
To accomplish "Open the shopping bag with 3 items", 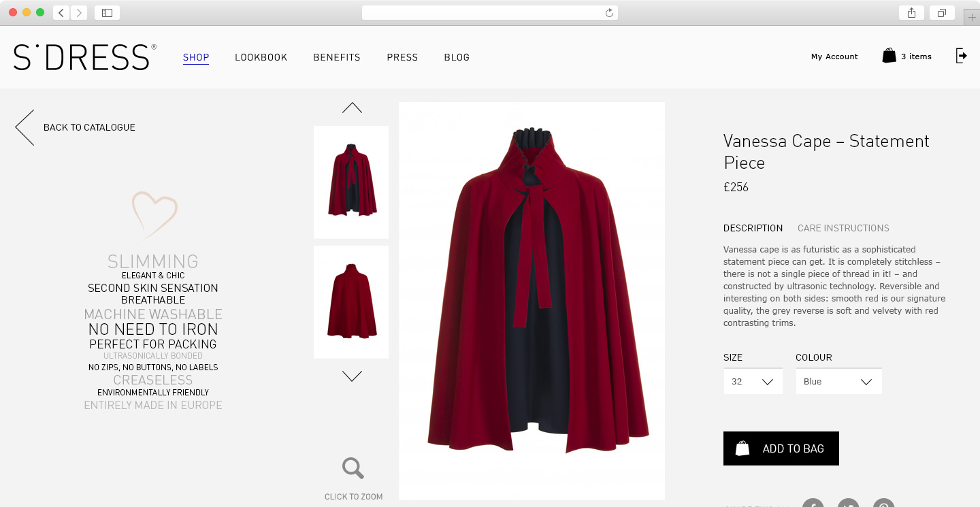I will [x=906, y=56].
